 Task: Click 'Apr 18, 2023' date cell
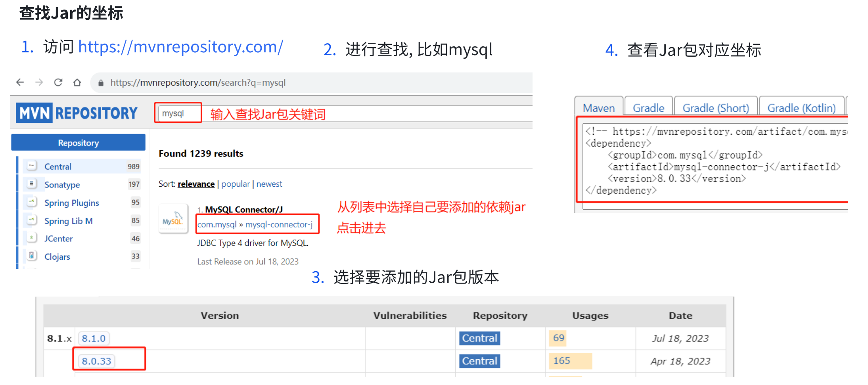[680, 361]
